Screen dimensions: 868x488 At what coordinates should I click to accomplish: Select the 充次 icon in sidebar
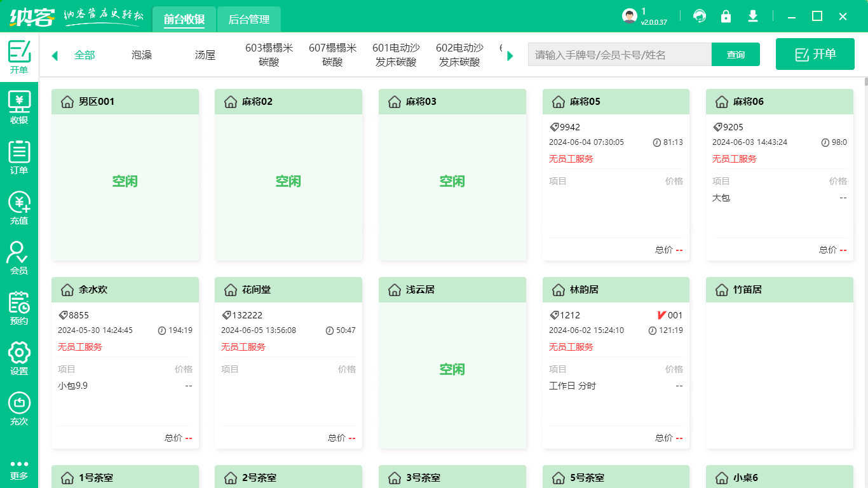pyautogui.click(x=19, y=407)
